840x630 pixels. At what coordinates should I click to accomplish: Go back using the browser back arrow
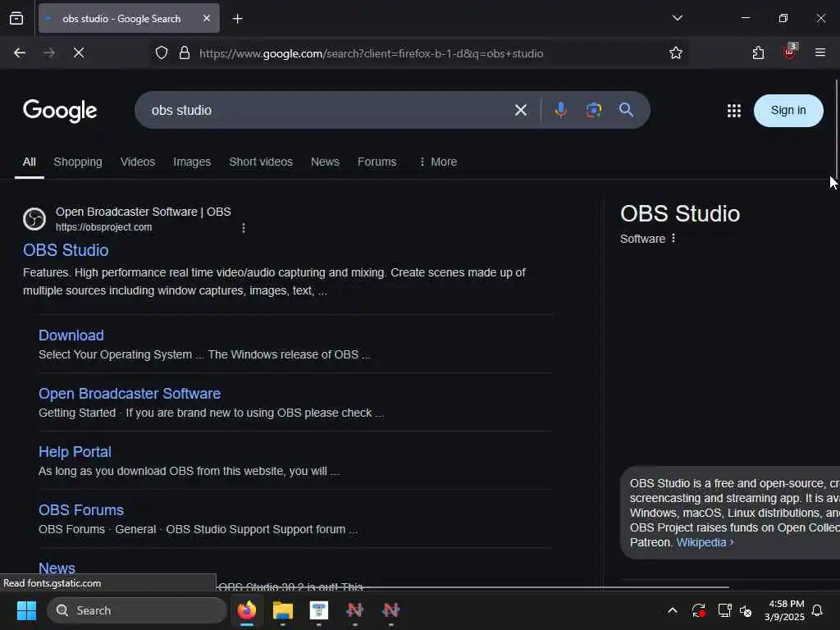[20, 52]
